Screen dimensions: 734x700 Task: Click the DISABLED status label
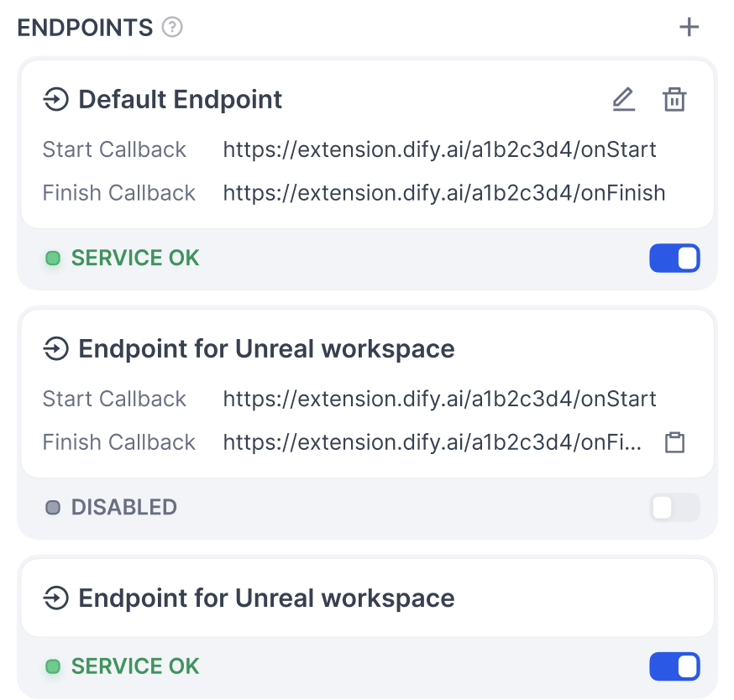[x=123, y=508]
